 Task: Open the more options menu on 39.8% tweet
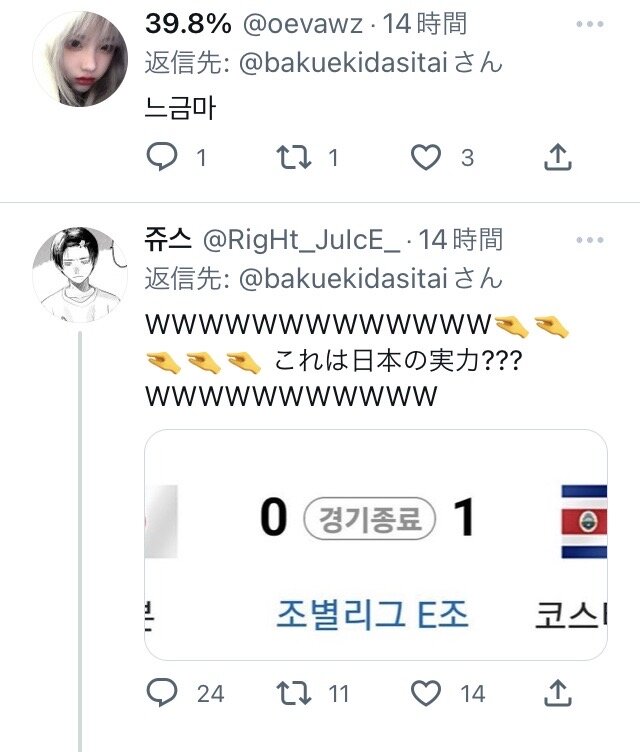[590, 24]
